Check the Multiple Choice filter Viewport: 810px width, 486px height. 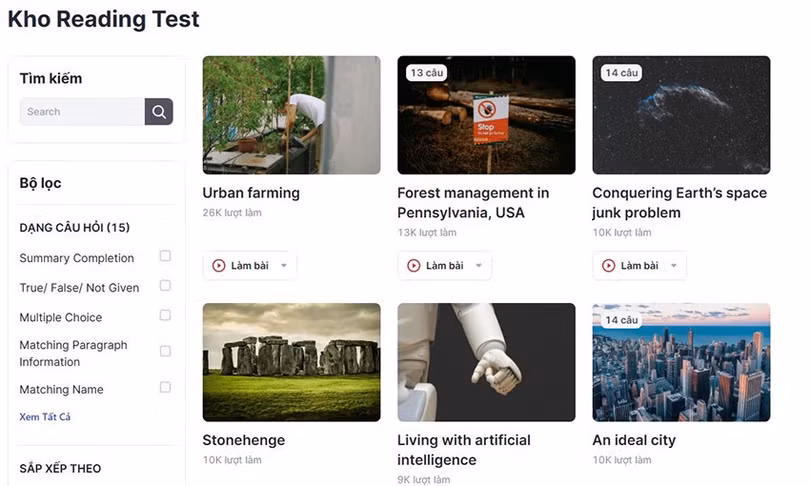(165, 316)
